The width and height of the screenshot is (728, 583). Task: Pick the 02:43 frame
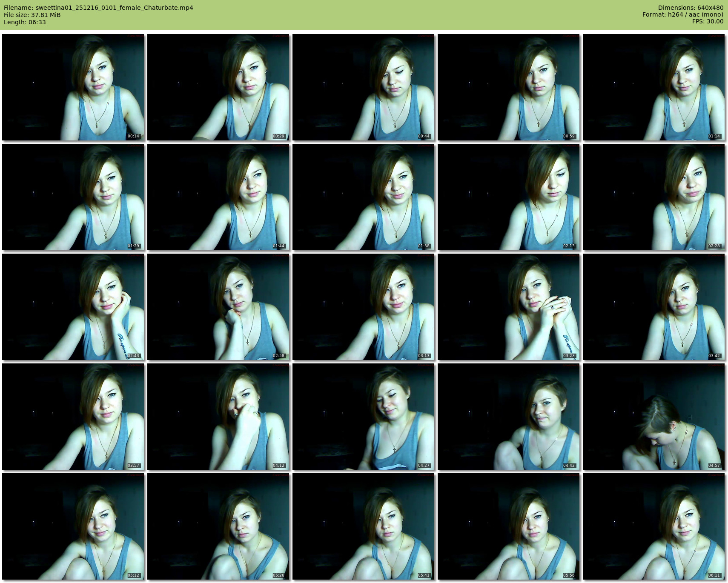coord(73,307)
